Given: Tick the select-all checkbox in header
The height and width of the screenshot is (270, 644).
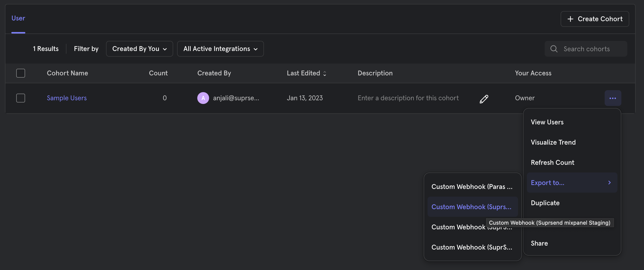Looking at the screenshot, I should coord(20,73).
